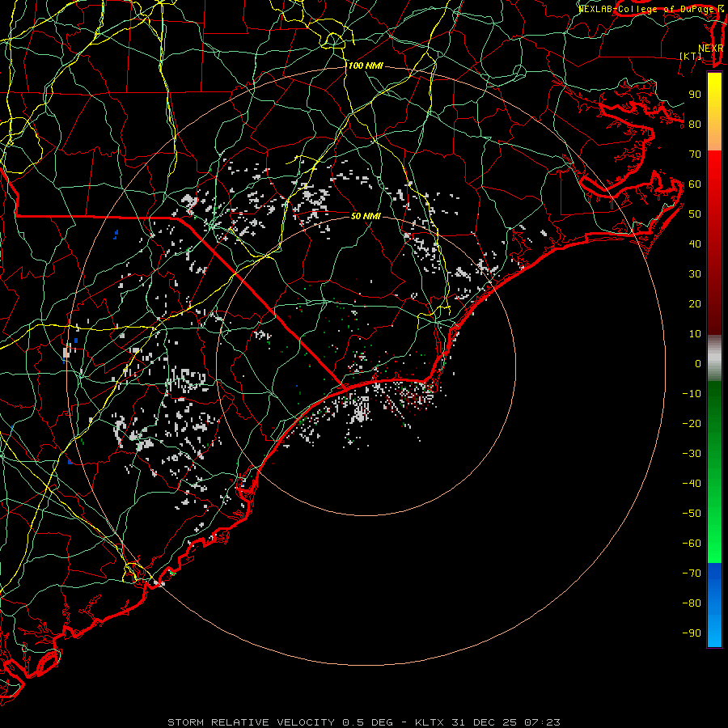Click the -80 value on the velocity scale
The height and width of the screenshot is (728, 728).
(x=692, y=603)
